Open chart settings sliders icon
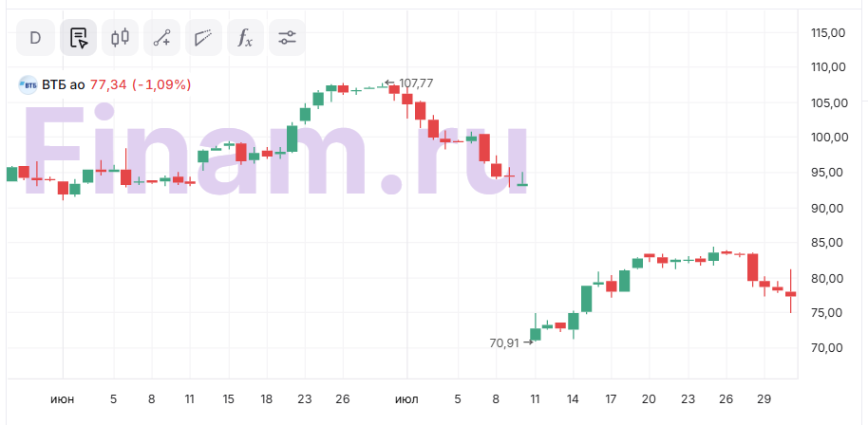This screenshot has width=868, height=425. click(x=287, y=38)
